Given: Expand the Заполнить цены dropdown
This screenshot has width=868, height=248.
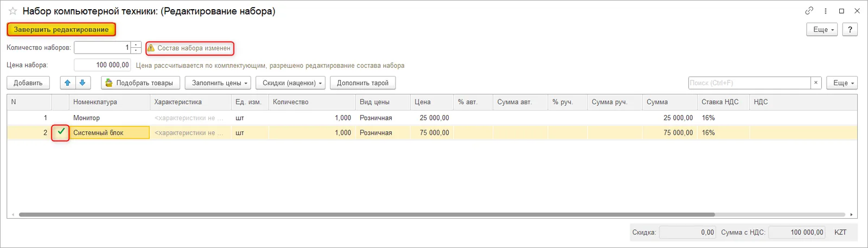Looking at the screenshot, I should pos(218,83).
